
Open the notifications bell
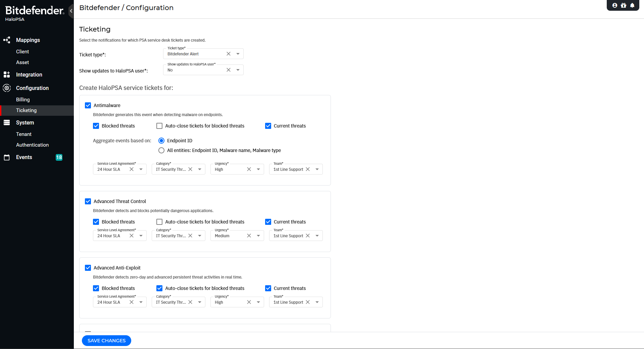(x=632, y=5)
